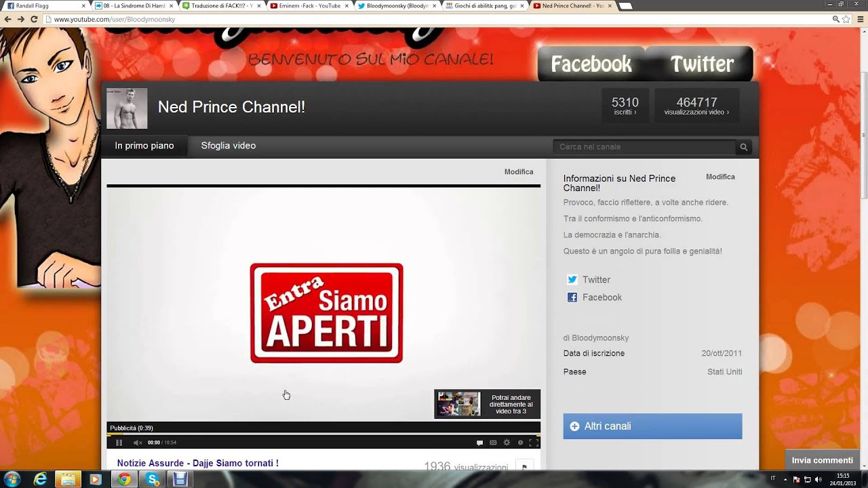868x488 pixels.
Task: Open the Chrome menu icon
Action: [x=860, y=19]
